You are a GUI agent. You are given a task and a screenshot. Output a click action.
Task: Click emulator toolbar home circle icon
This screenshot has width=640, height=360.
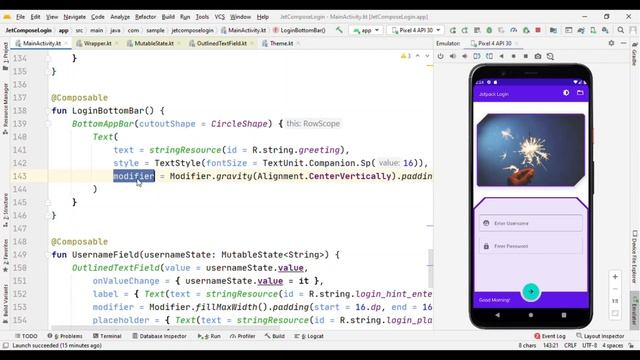(513, 56)
